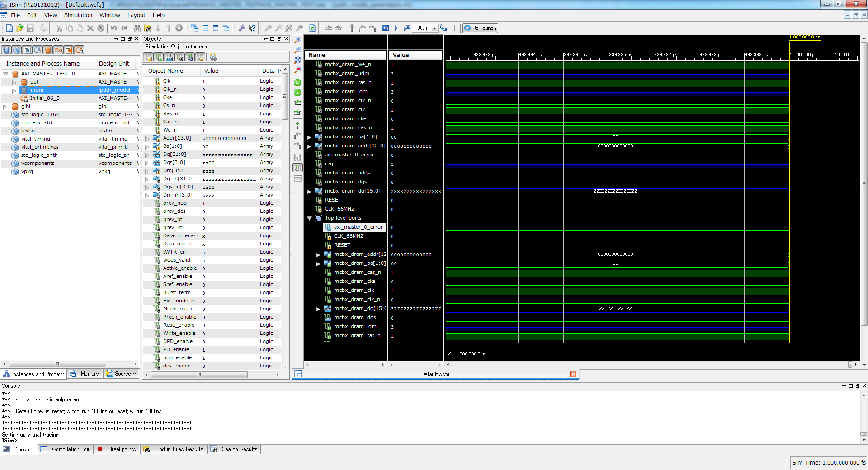Toggle the internal signals filter in Objects toolbar
868x470 pixels.
coord(179,57)
